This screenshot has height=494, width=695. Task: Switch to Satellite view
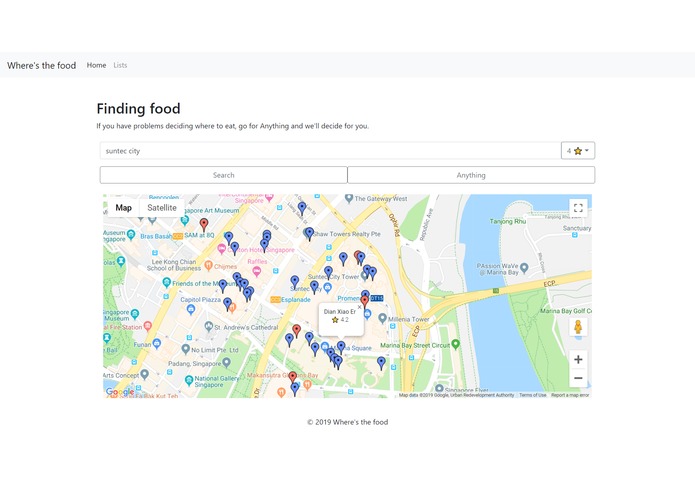tap(162, 208)
